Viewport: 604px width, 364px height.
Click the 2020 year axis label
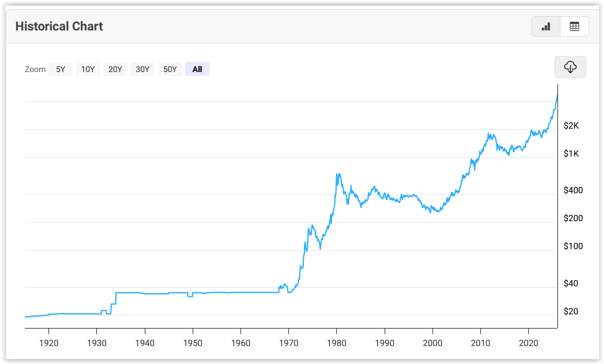[528, 343]
